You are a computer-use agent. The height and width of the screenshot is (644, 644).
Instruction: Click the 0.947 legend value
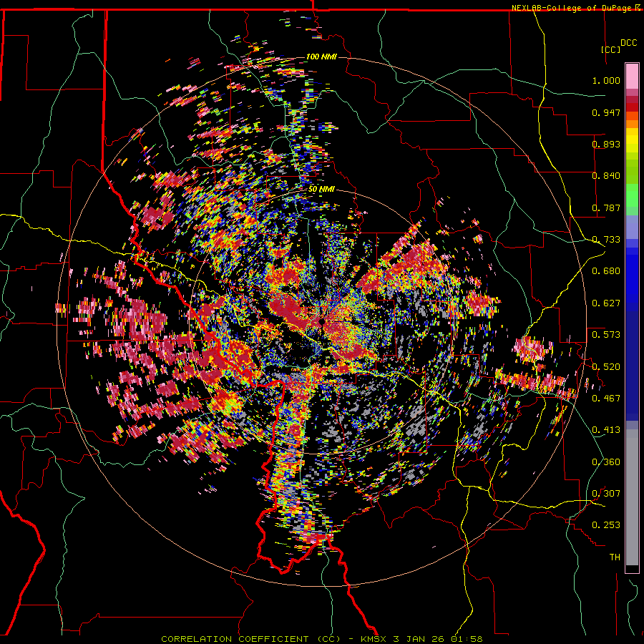click(606, 112)
